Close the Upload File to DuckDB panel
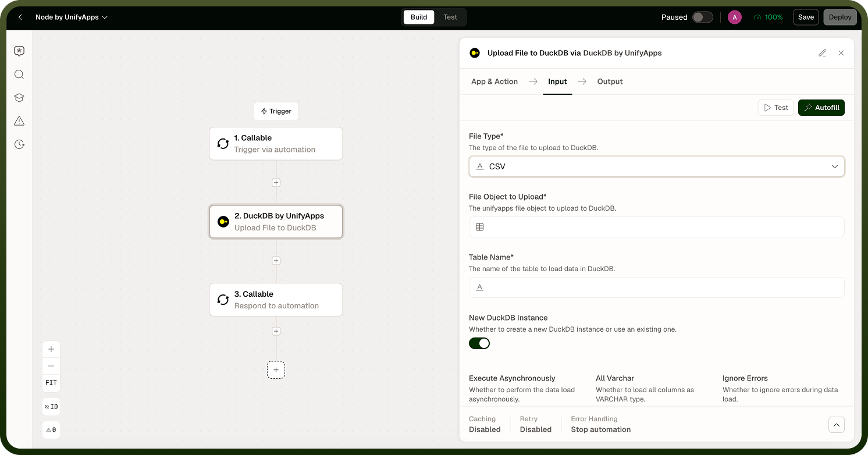Screen dimensions: 868x455 [841, 53]
